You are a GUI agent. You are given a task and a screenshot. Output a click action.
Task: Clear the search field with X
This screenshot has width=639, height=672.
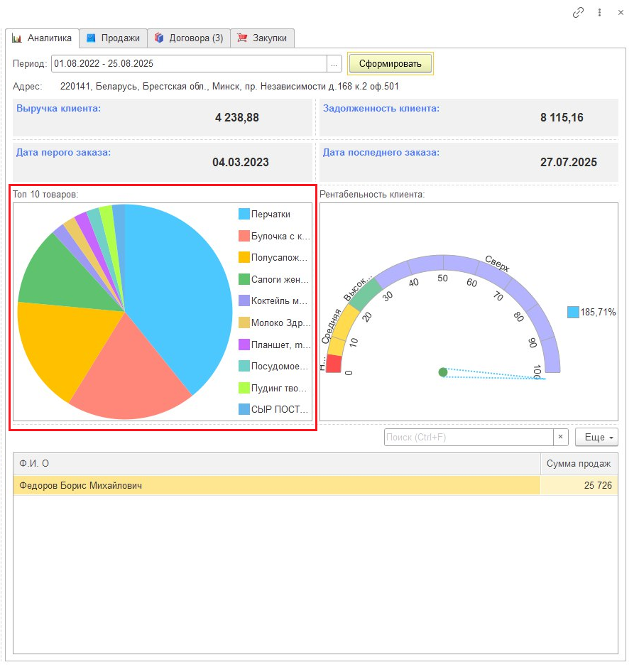560,438
